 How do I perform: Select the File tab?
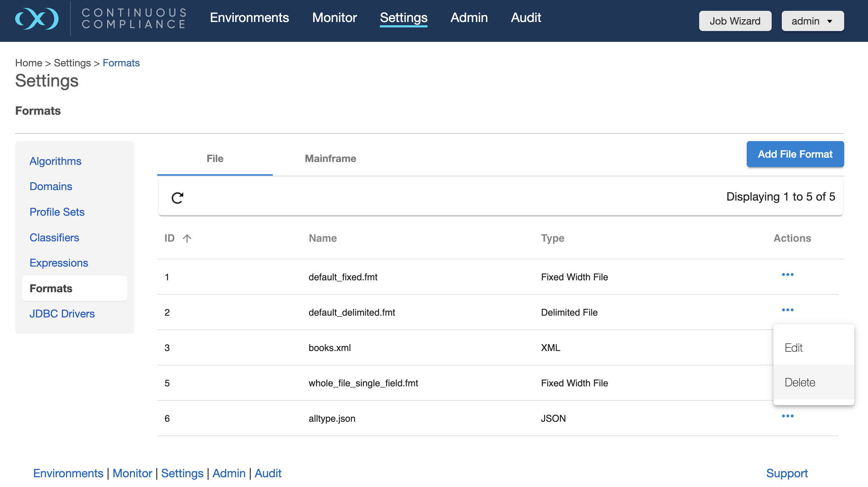(x=215, y=159)
